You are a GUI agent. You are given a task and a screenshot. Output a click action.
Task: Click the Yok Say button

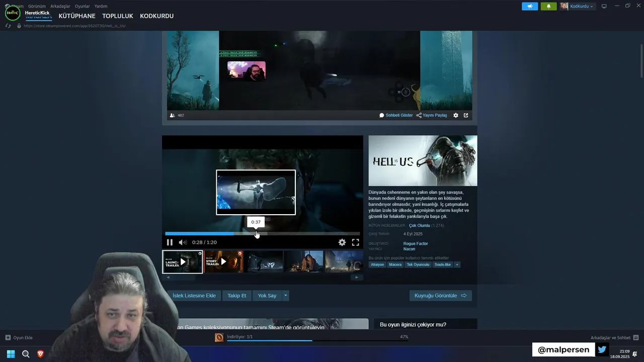pyautogui.click(x=267, y=296)
